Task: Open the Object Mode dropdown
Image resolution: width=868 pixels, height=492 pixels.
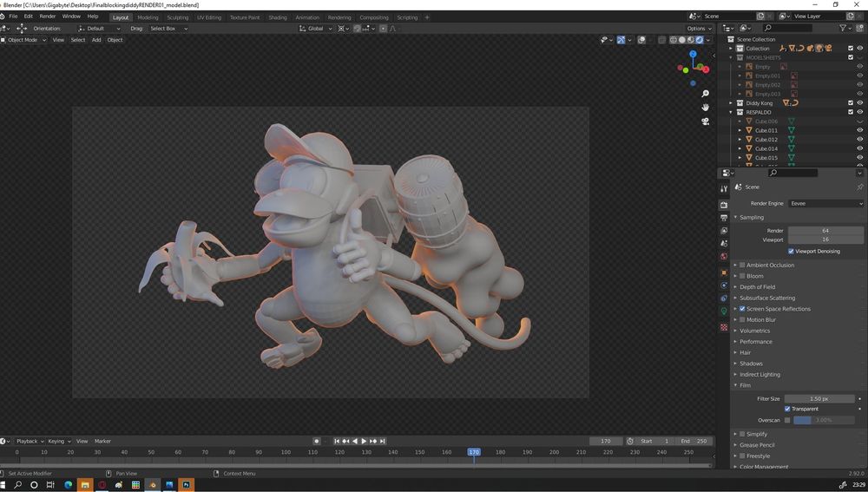Action: click(x=23, y=40)
